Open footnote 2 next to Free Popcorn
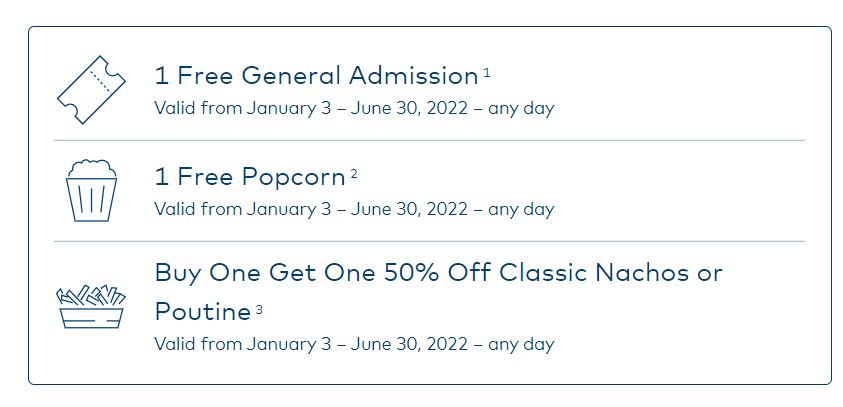Viewport: 843px width, 407px height. click(354, 174)
